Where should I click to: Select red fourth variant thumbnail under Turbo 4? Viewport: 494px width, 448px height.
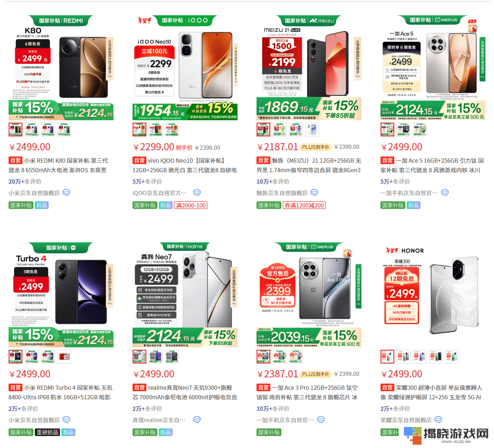click(64, 356)
